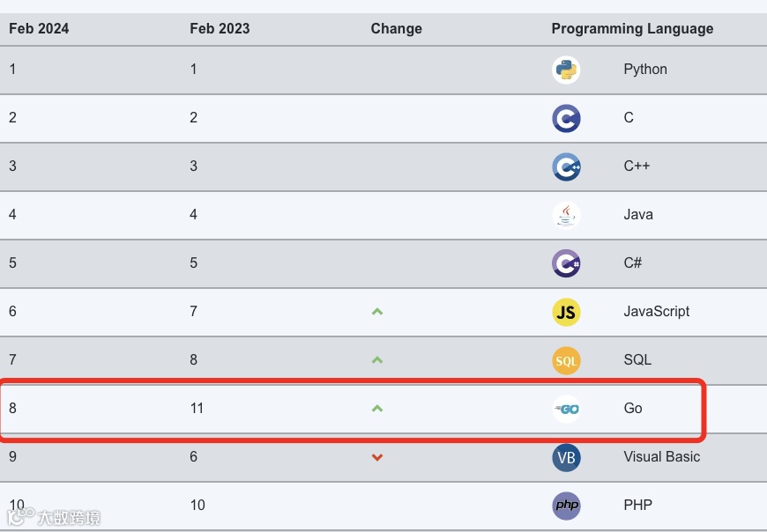The height and width of the screenshot is (532, 767).
Task: Click the green up arrow in JavaScript row
Action: tap(377, 312)
